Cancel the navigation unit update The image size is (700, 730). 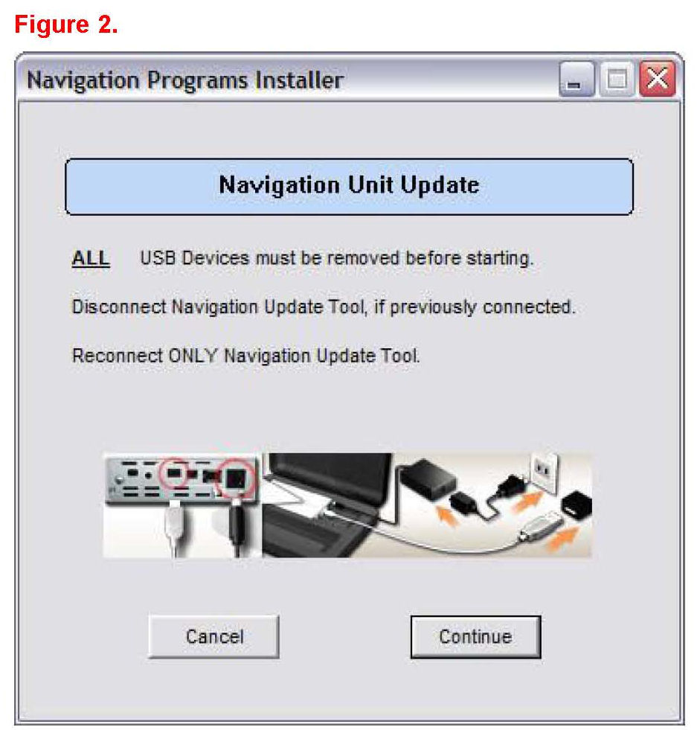tap(214, 637)
